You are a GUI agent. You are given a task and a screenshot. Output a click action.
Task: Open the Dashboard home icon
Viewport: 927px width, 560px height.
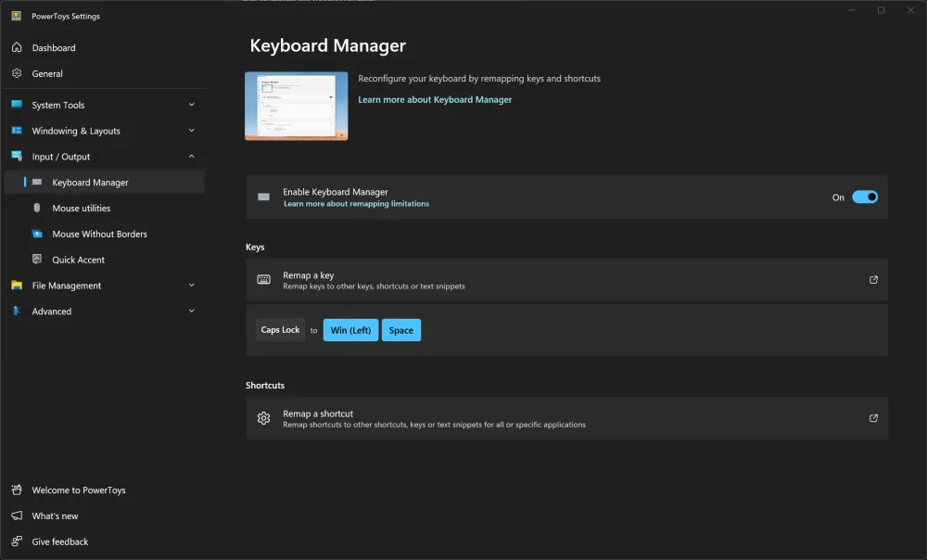[17, 47]
